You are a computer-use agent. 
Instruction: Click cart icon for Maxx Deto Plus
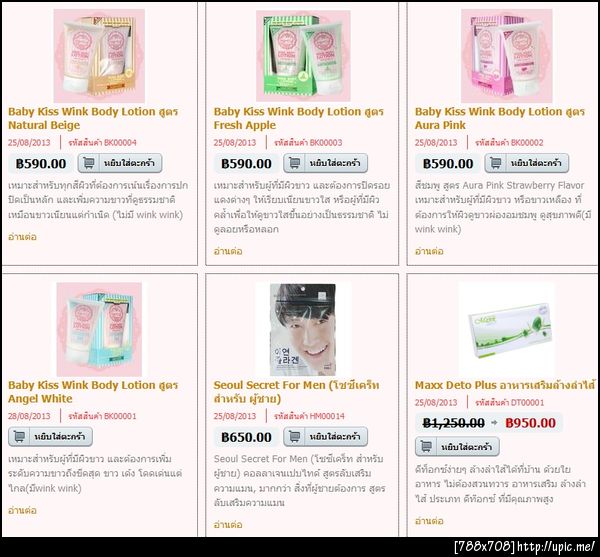pos(426,447)
